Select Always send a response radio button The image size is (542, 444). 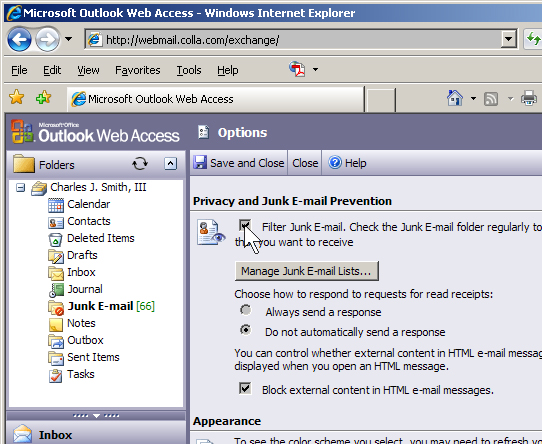click(x=246, y=310)
